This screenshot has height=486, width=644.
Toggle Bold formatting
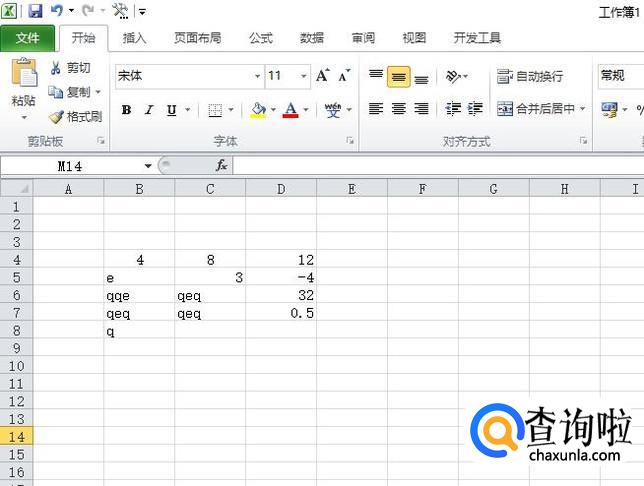[126, 110]
